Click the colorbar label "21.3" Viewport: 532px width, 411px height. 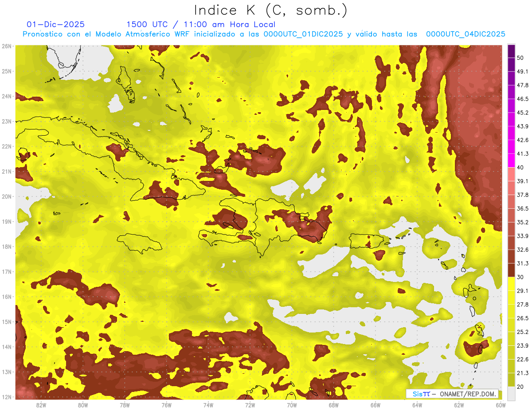pyautogui.click(x=523, y=373)
